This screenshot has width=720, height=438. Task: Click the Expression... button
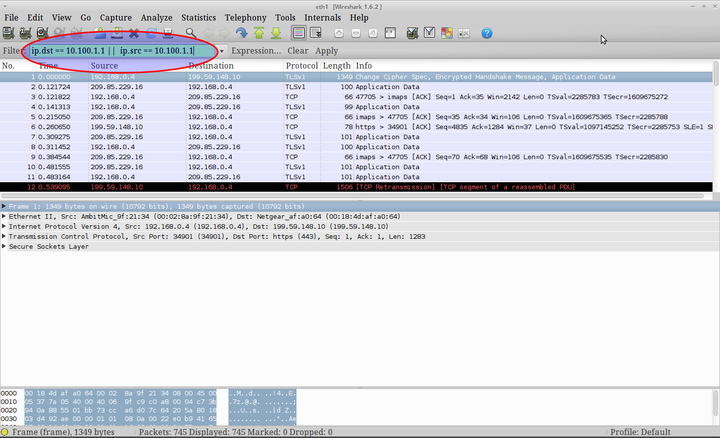(x=256, y=51)
